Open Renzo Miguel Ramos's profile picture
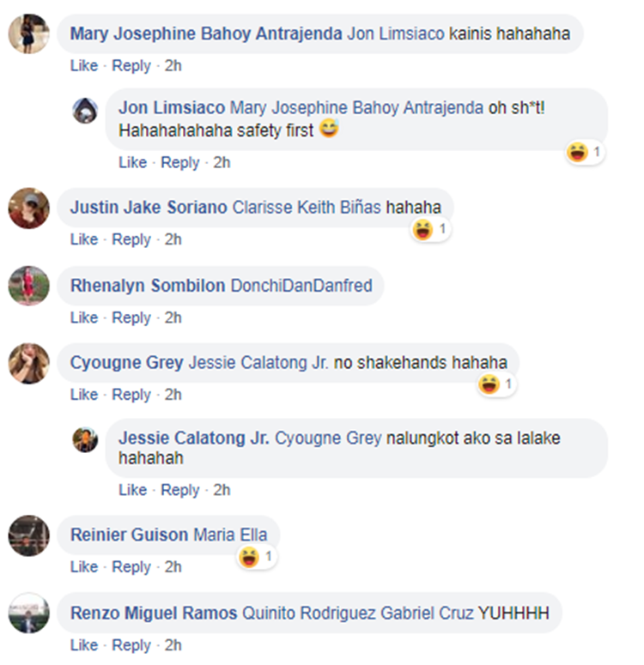The height and width of the screenshot is (665, 644). (29, 614)
